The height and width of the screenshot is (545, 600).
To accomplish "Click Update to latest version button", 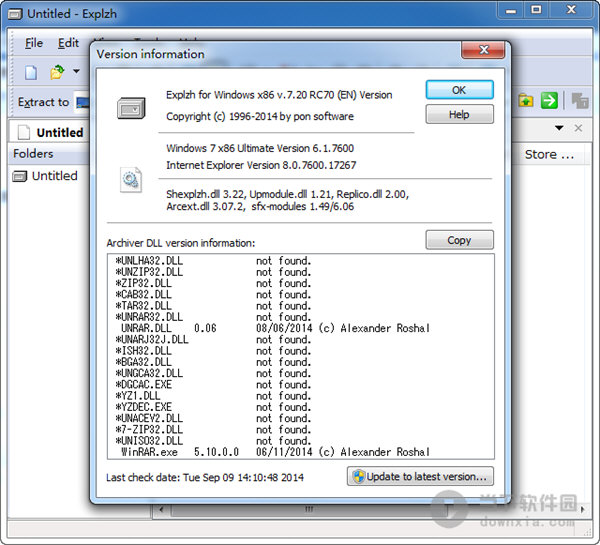I will pos(420,476).
